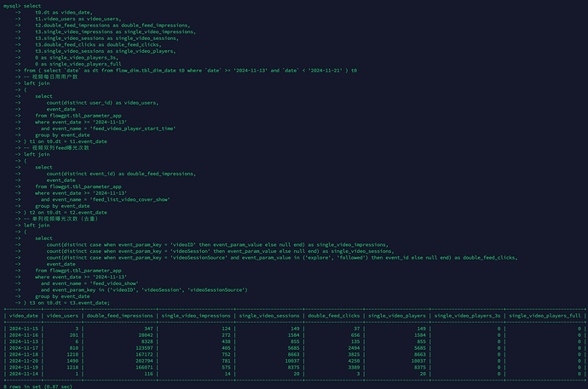Click the double_feed_clicks value '3389'
The width and height of the screenshot is (588, 389).
(354, 367)
